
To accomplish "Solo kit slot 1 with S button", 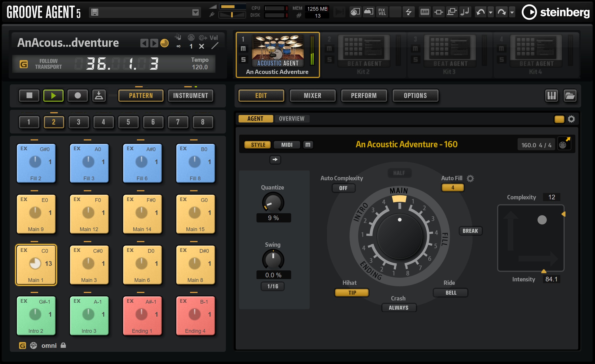I will pos(243,60).
